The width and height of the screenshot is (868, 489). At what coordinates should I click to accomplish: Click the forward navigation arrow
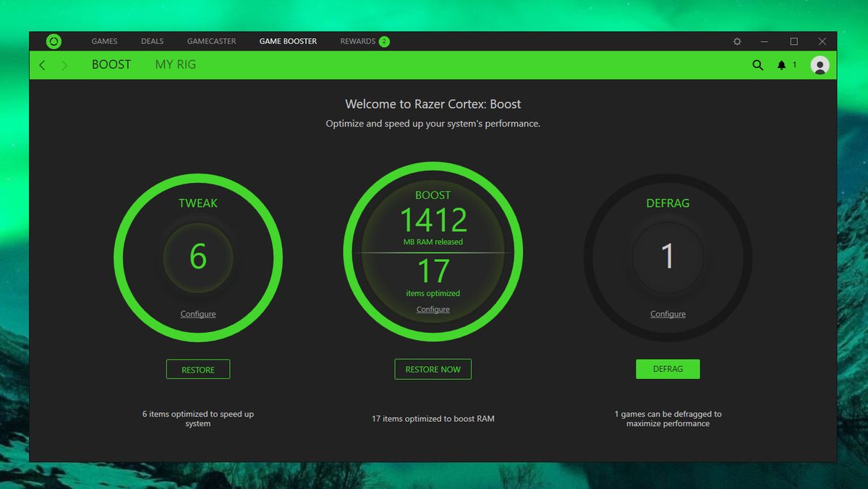click(64, 64)
